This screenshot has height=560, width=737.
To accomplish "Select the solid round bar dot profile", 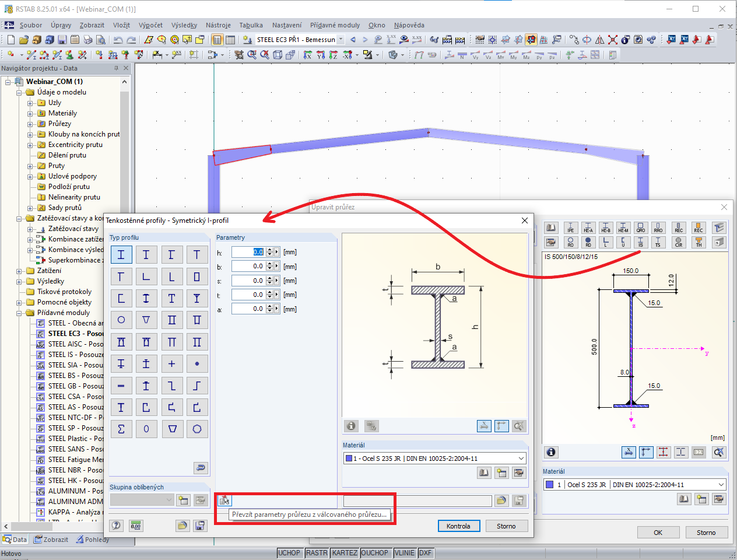I will pyautogui.click(x=197, y=363).
